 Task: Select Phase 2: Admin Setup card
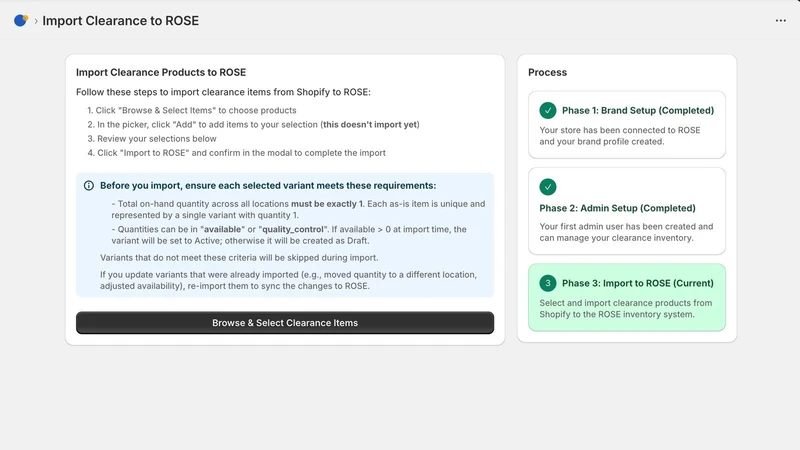pyautogui.click(x=627, y=211)
